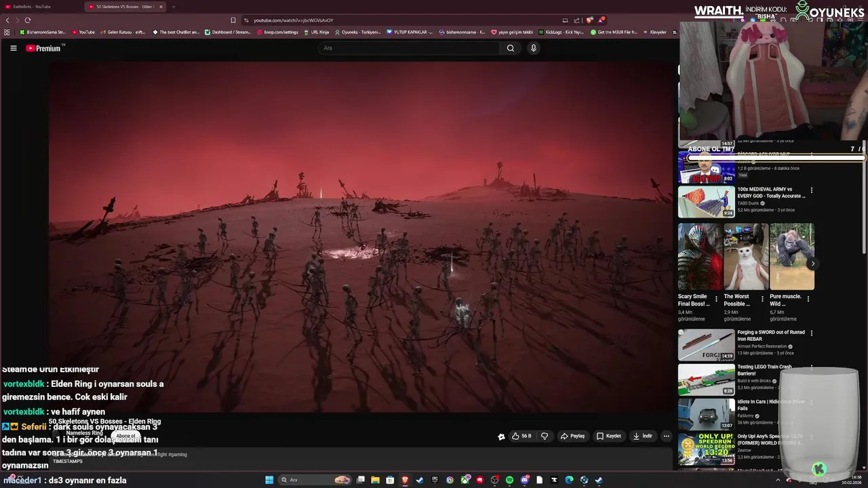The image size is (868, 488).
Task: Open Scary Smile Final Boss short
Action: (x=700, y=256)
